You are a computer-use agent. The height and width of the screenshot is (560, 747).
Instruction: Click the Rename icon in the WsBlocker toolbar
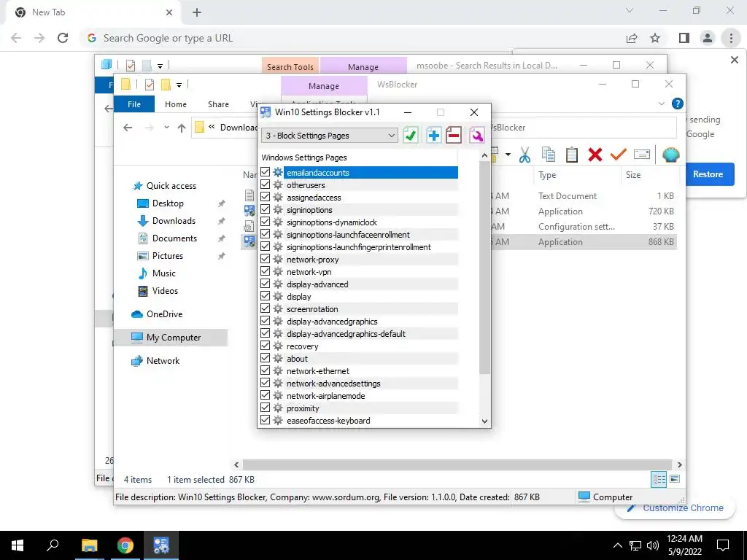[x=642, y=155]
